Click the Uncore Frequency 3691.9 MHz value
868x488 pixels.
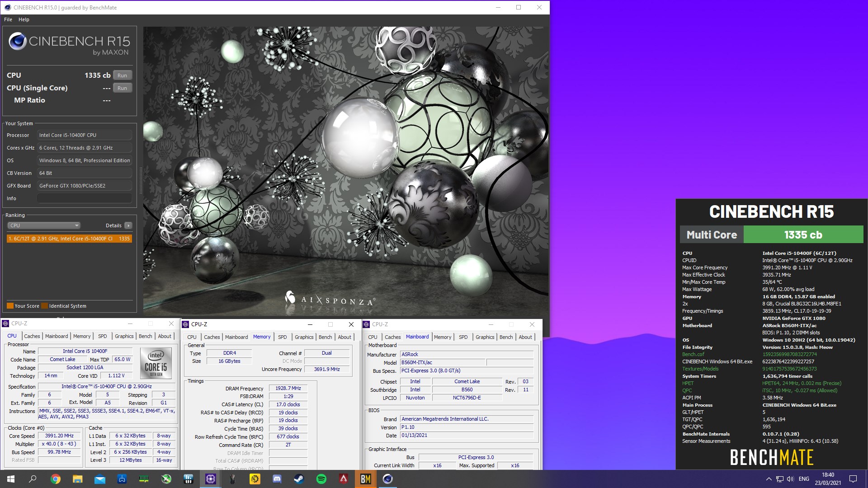[327, 369]
